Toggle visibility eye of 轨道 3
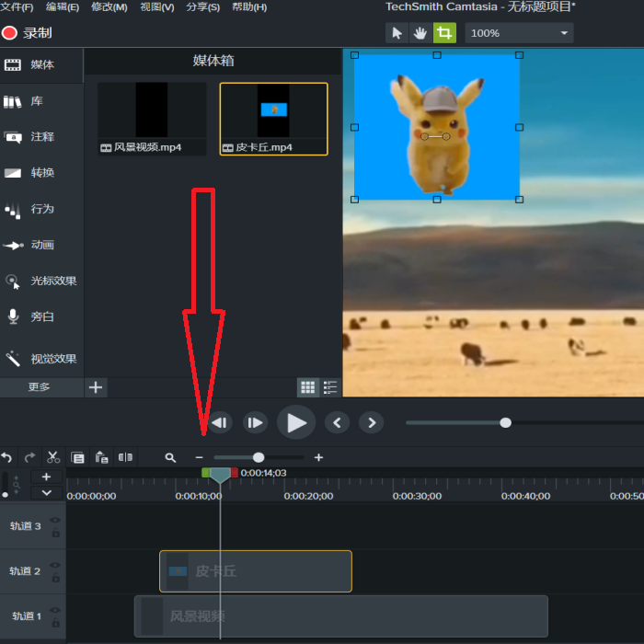644x644 pixels. pos(55,520)
